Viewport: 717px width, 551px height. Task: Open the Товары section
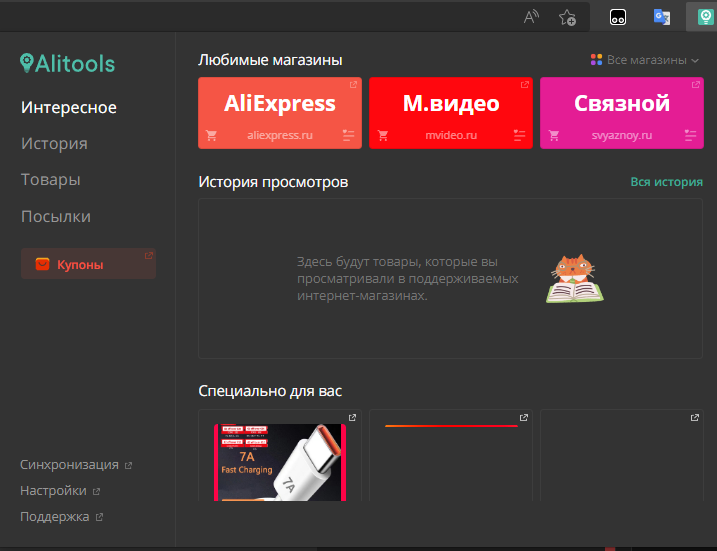tap(51, 180)
